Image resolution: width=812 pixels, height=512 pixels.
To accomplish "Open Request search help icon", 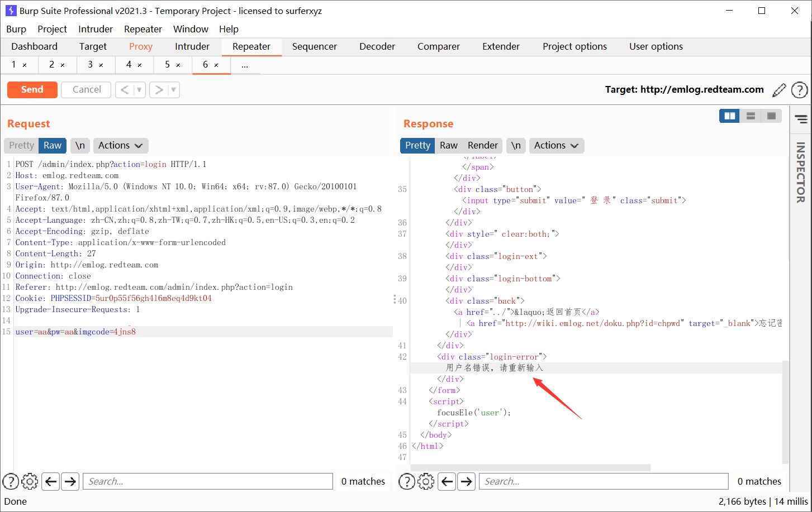I will 11,481.
